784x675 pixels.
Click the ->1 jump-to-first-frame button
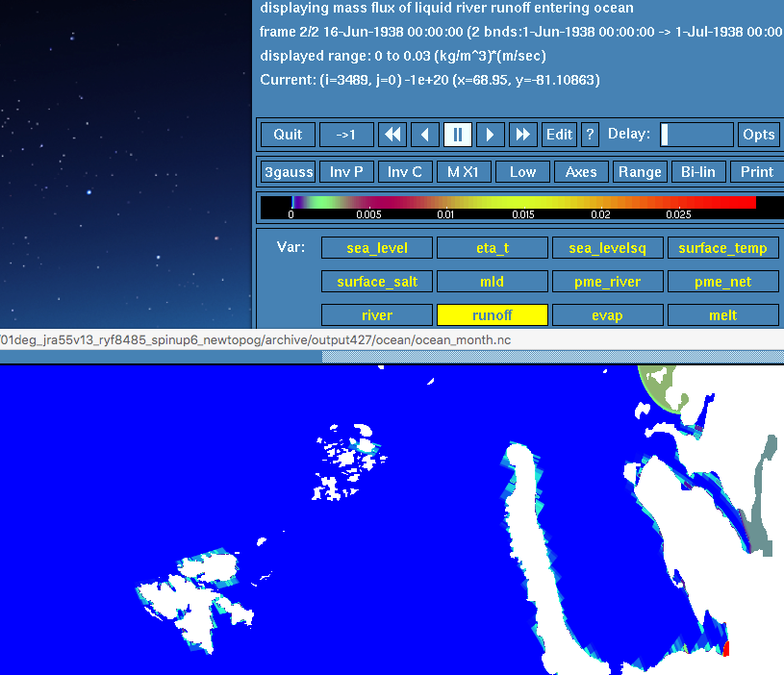pos(346,135)
